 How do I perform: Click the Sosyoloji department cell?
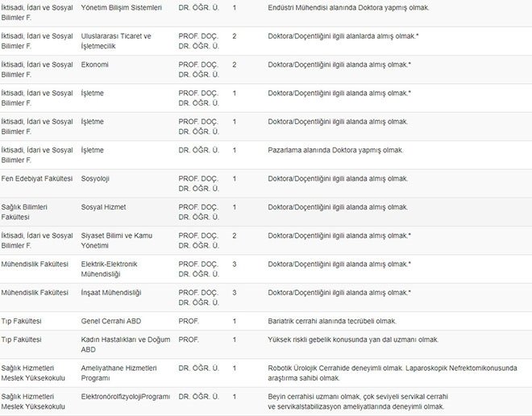(95, 178)
